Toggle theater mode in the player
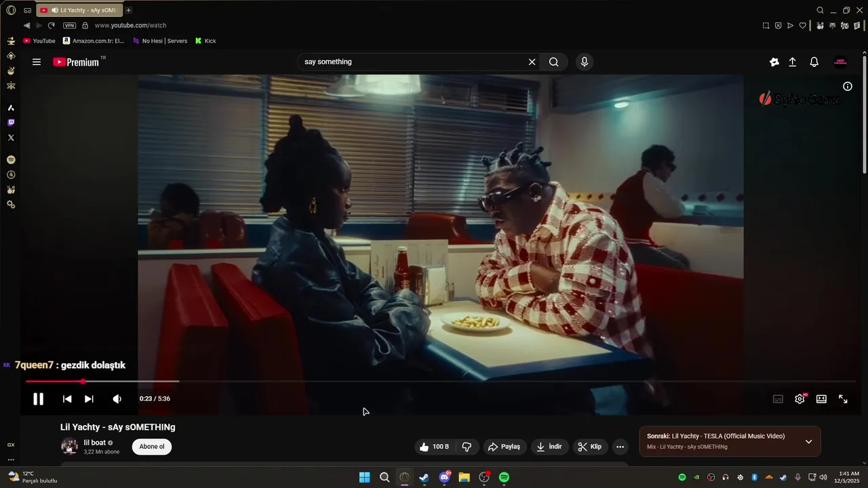 (x=821, y=399)
